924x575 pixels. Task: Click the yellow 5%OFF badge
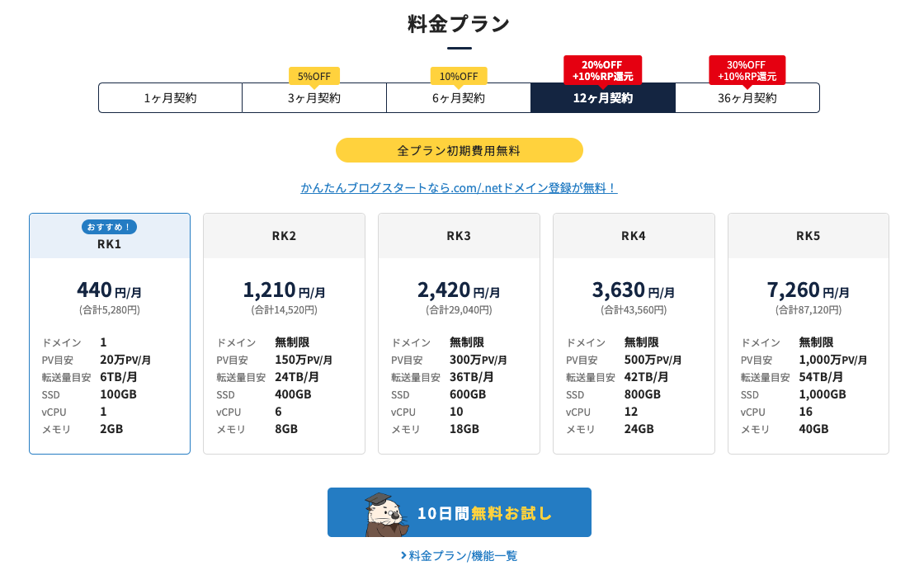point(313,76)
